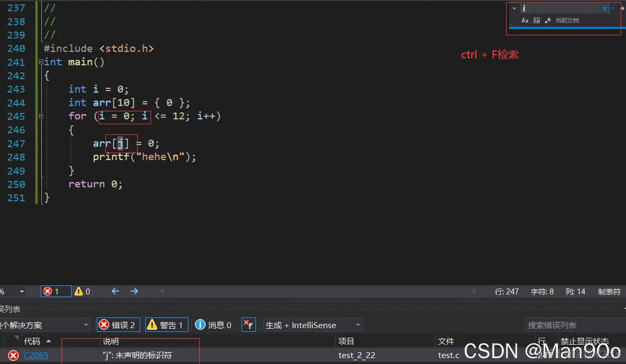The width and height of the screenshot is (626, 364).
Task: Open the C2065 error code link
Action: (x=36, y=355)
